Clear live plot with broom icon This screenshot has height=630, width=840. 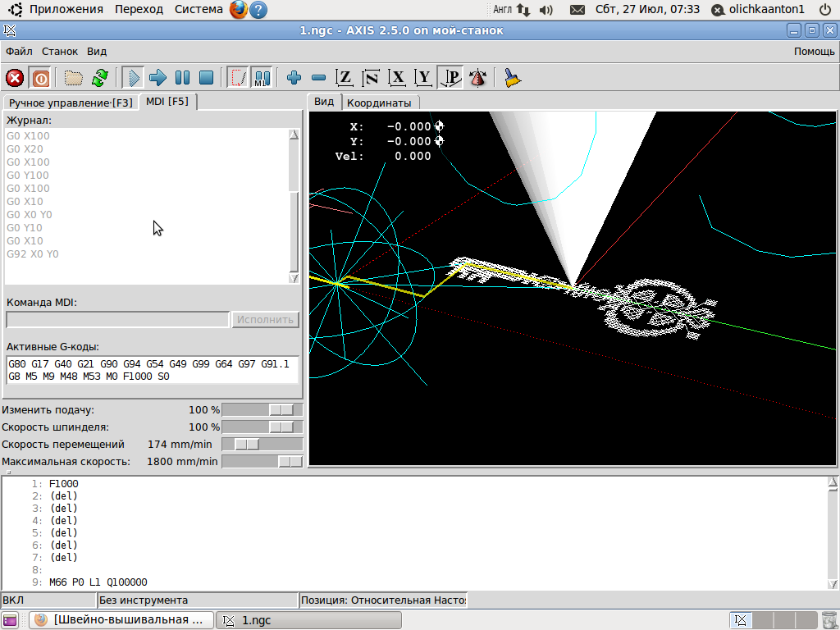tap(512, 78)
